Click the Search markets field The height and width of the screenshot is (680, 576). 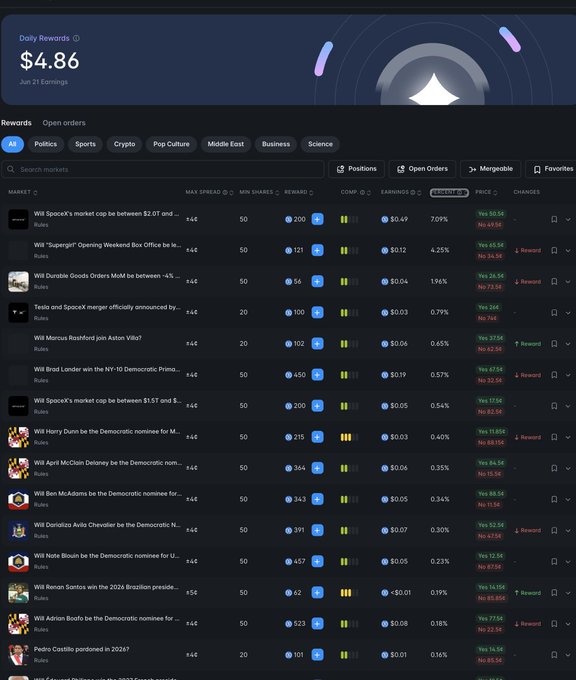(163, 169)
